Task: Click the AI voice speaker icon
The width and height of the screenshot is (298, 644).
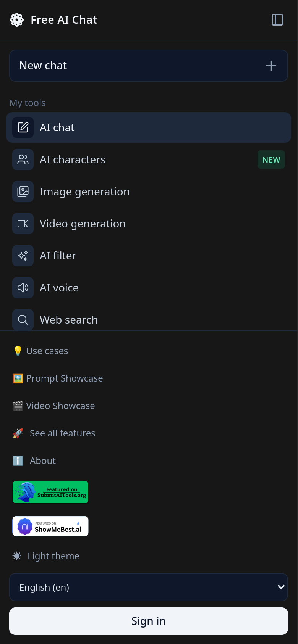Action: pyautogui.click(x=23, y=288)
